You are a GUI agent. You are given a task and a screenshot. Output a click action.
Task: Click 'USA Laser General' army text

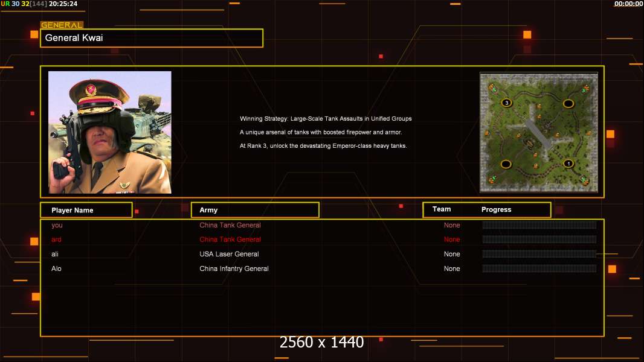pos(229,254)
